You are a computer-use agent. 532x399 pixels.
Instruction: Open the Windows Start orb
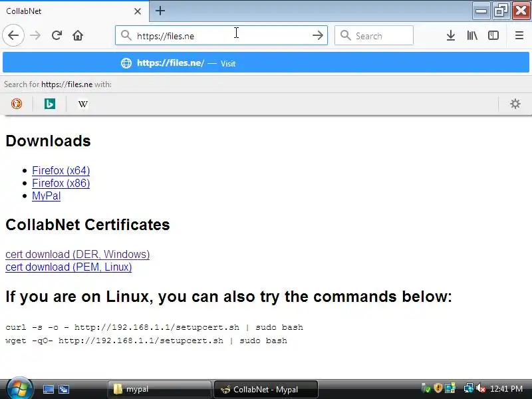[20, 389]
